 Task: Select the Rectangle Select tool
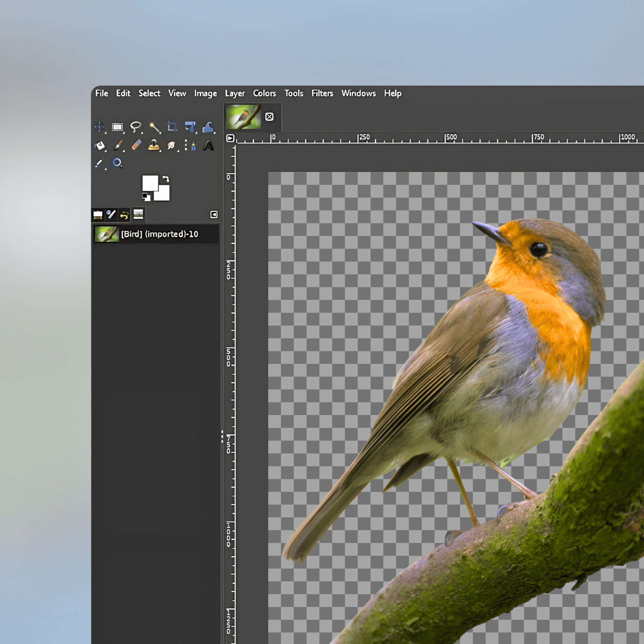tap(117, 127)
